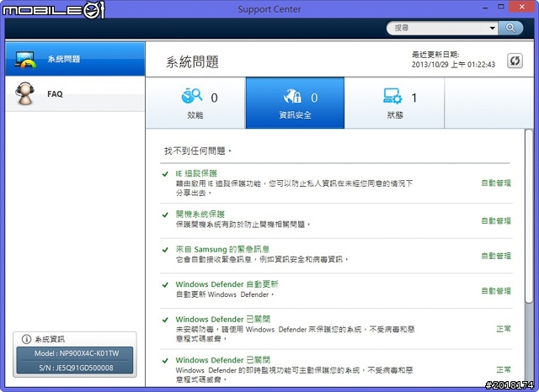Screen dimensions: 539x392
Task: Open 來自 Samsung 的緊急訊息 item
Action: (x=222, y=249)
